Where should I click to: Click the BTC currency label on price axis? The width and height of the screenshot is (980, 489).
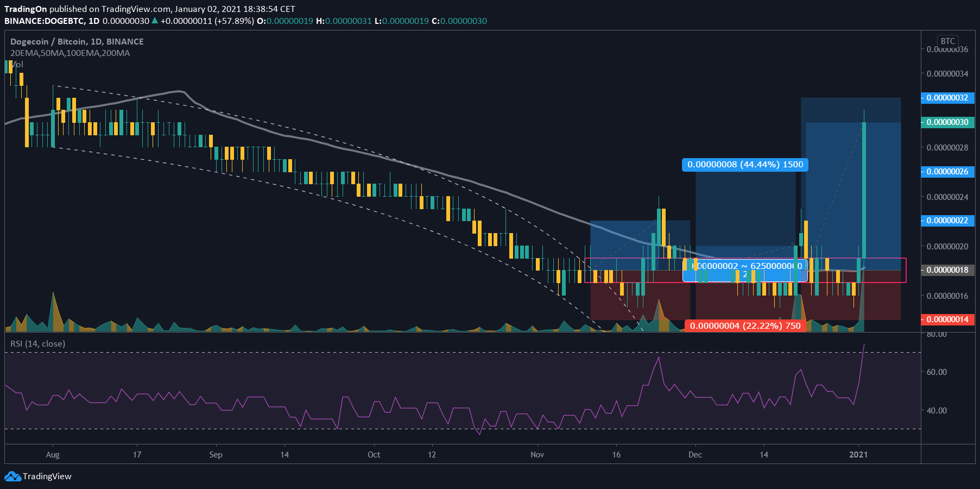pos(948,41)
